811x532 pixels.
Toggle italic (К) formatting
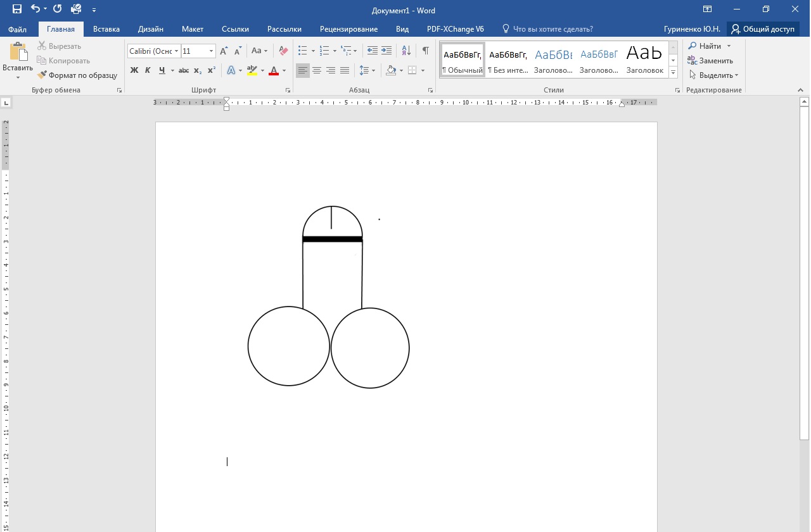tap(148, 70)
